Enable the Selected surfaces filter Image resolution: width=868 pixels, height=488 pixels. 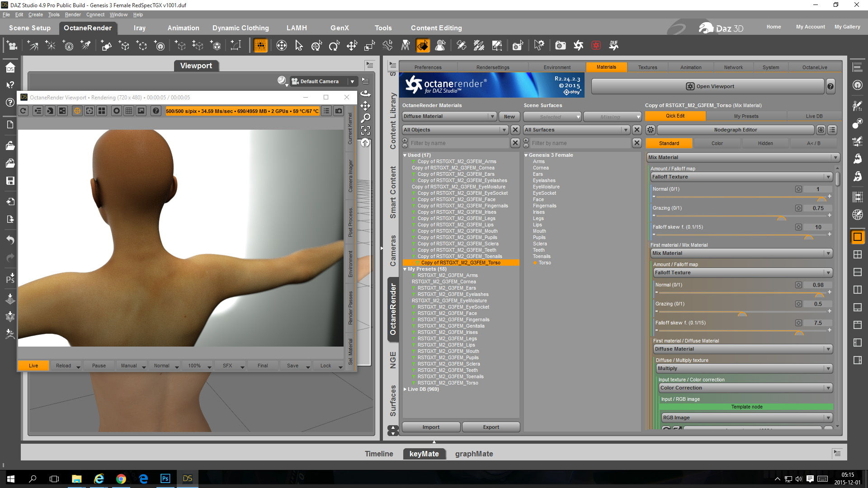click(x=552, y=117)
